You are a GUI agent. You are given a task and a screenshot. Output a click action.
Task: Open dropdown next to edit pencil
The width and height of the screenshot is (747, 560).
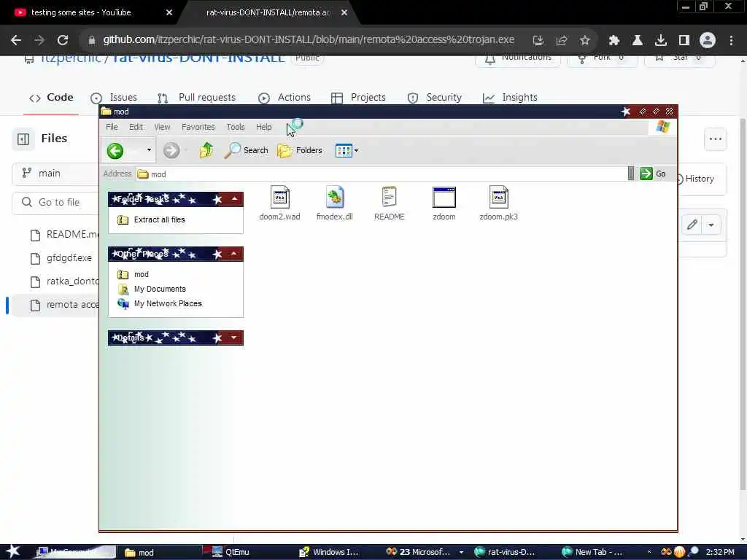pyautogui.click(x=711, y=225)
